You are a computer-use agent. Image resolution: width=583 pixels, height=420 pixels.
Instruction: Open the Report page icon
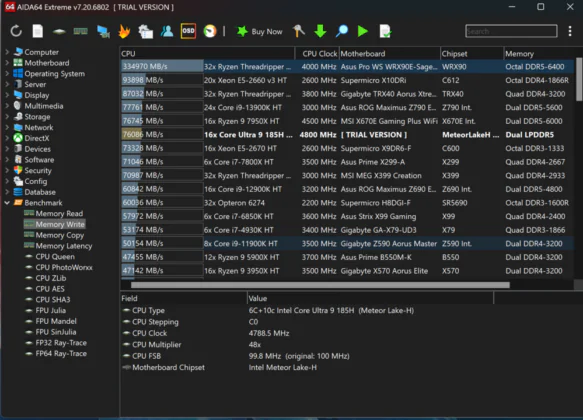pyautogui.click(x=38, y=31)
